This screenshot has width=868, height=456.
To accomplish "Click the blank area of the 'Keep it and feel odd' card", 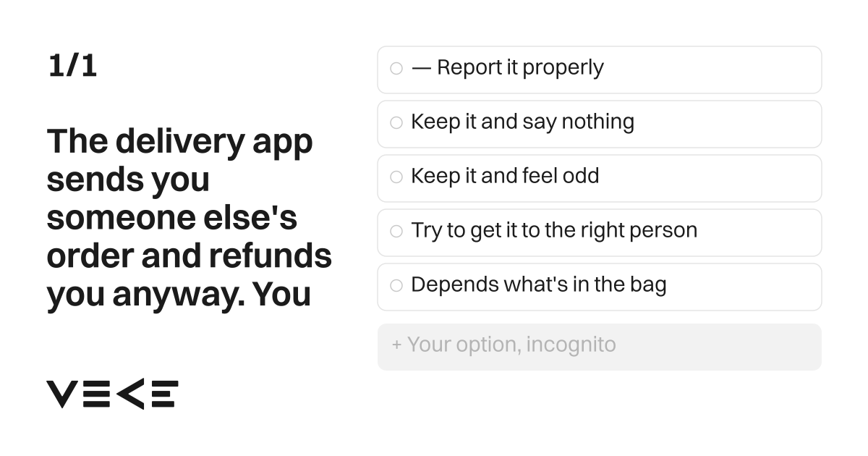I will tap(709, 178).
